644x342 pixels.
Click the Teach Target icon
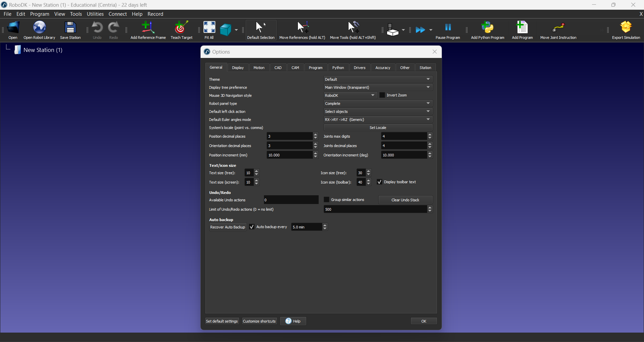(181, 28)
